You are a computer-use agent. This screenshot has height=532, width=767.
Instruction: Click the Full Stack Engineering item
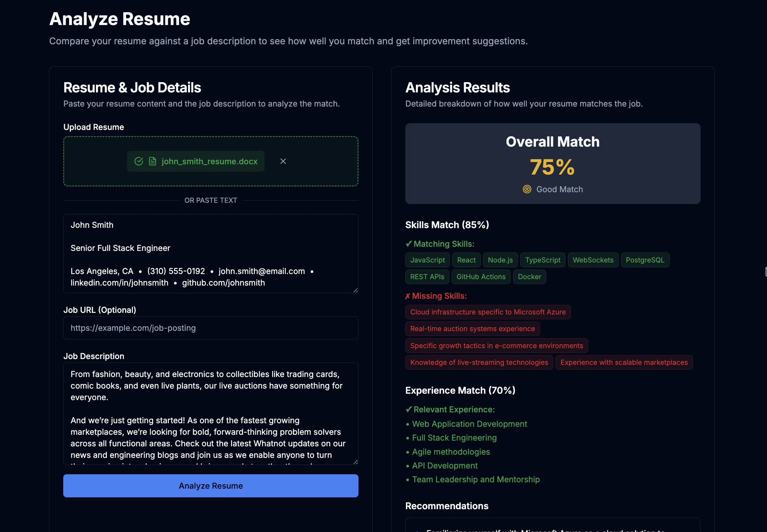coord(454,438)
